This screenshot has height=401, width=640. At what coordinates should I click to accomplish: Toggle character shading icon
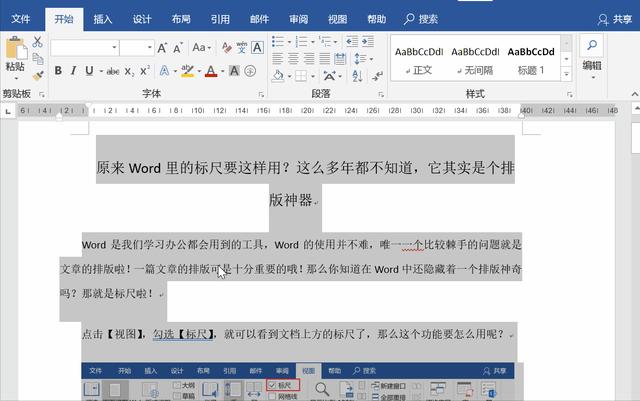234,71
